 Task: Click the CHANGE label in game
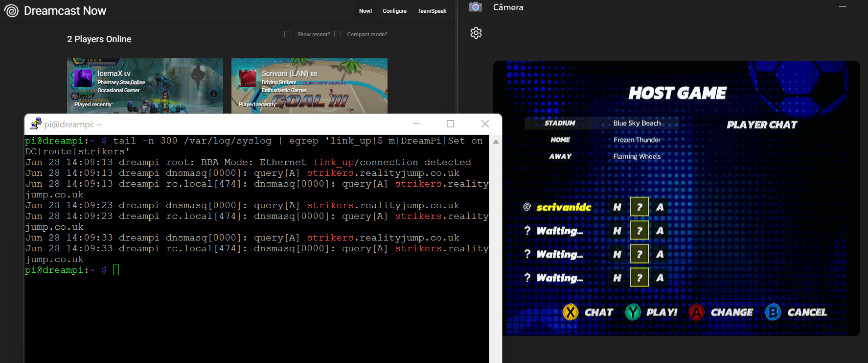pyautogui.click(x=732, y=312)
